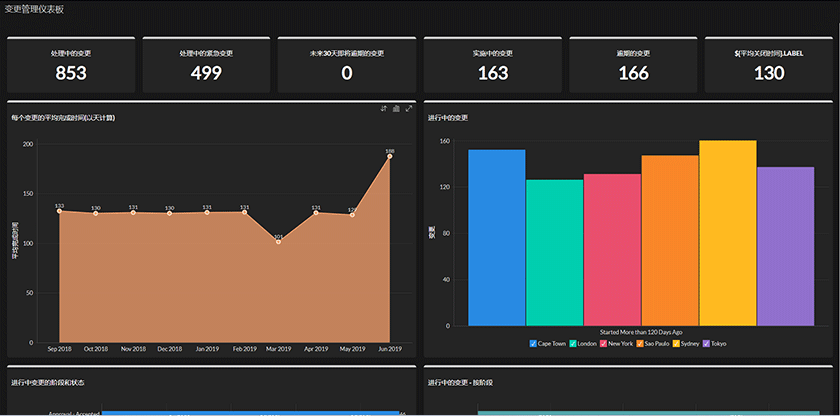Open the 处理中的变更 853 score card

pyautogui.click(x=71, y=65)
